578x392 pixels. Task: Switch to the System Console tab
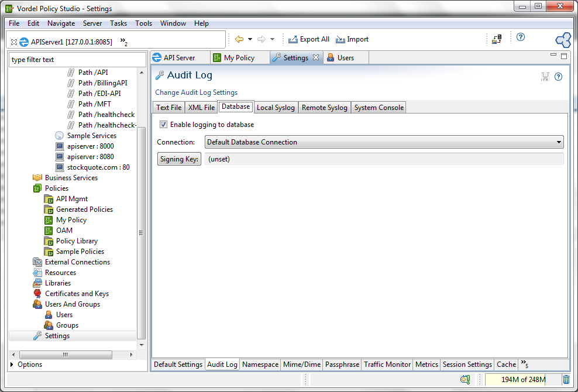point(379,108)
